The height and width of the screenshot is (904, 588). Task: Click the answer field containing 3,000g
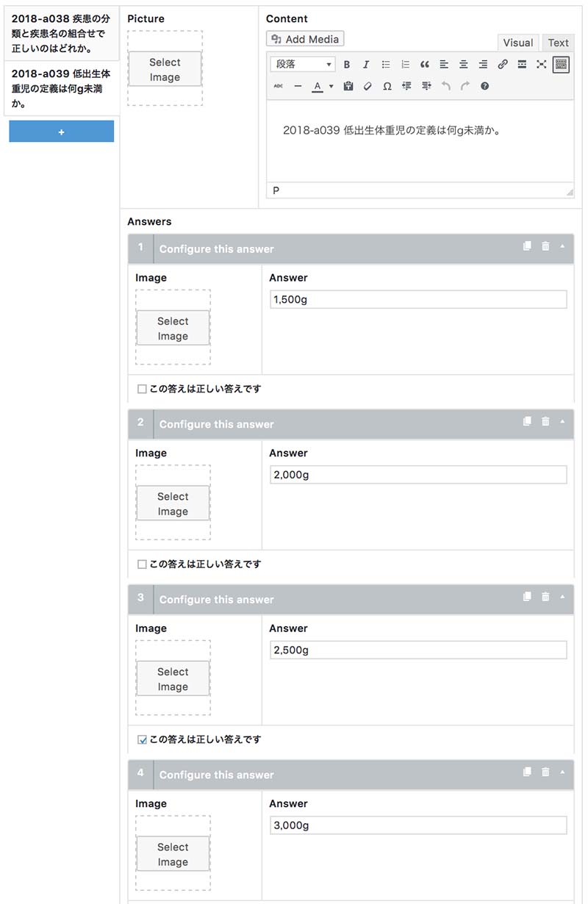click(x=418, y=825)
